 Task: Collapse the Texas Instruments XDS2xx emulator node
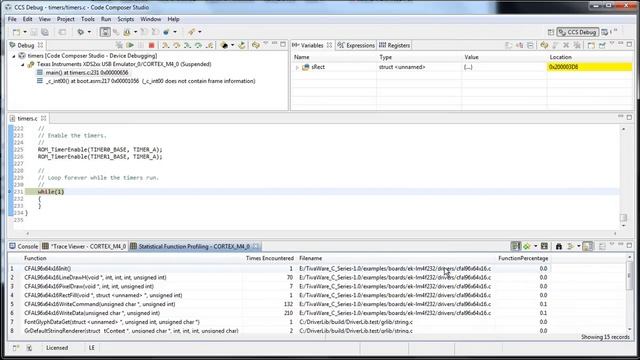point(23,64)
